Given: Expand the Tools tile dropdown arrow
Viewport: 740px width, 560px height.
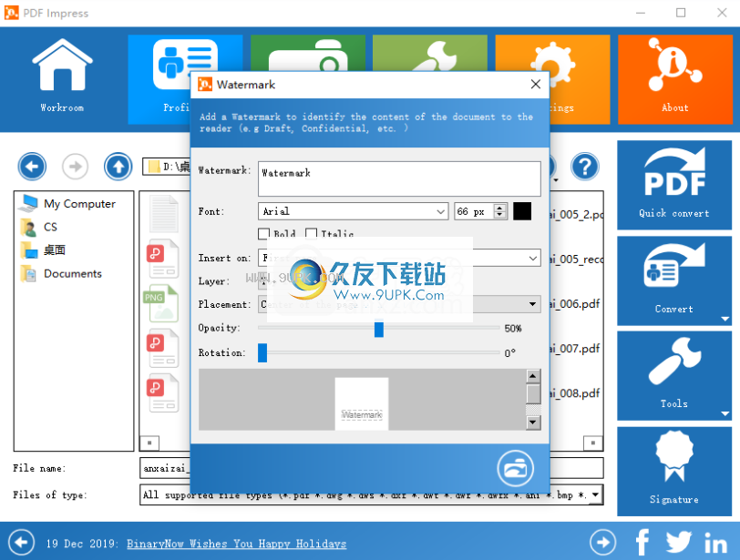Looking at the screenshot, I should [x=725, y=414].
